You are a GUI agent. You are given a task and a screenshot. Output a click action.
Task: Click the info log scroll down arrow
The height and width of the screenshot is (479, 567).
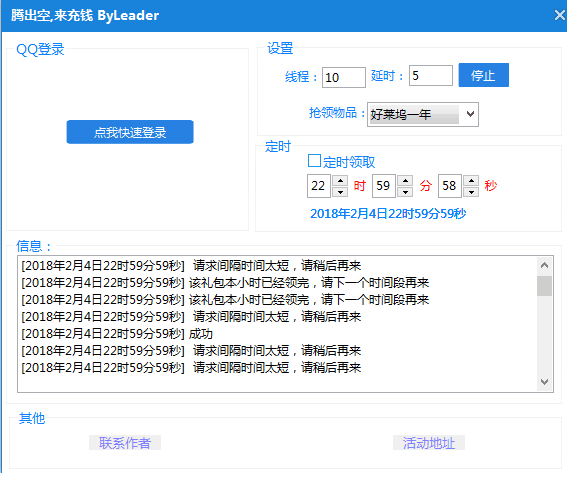coord(545,382)
